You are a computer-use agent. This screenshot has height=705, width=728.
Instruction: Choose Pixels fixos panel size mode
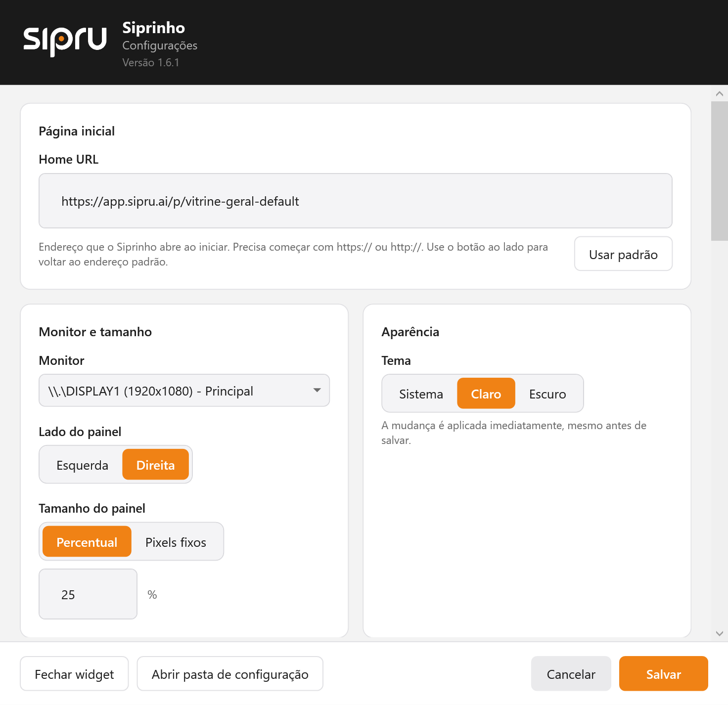click(x=176, y=542)
